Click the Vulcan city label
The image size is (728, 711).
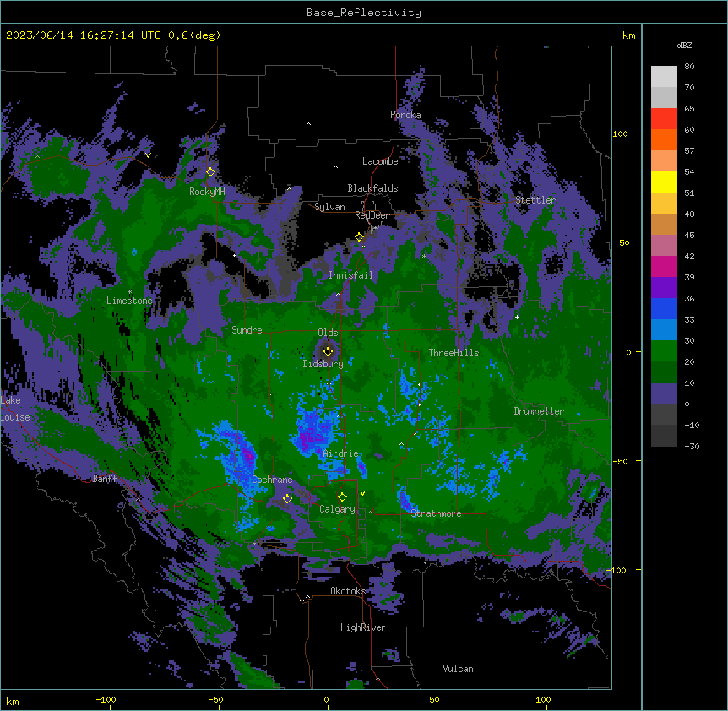(x=458, y=669)
